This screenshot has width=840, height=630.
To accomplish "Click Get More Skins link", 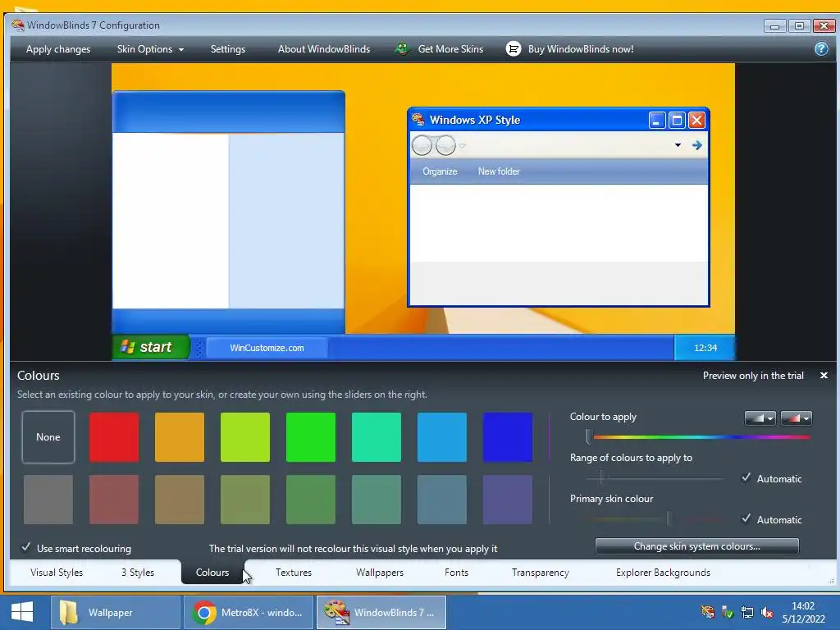I will (450, 49).
